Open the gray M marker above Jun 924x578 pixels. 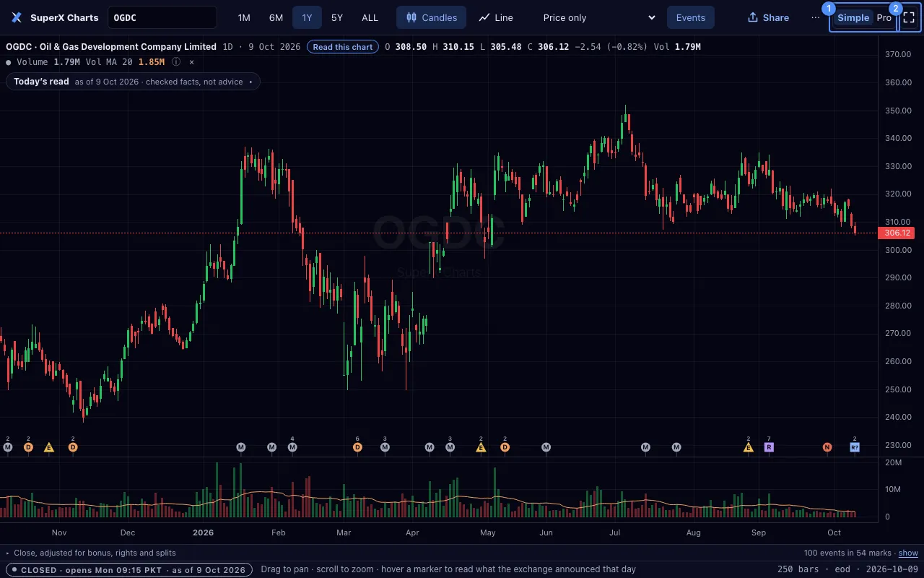tap(546, 447)
